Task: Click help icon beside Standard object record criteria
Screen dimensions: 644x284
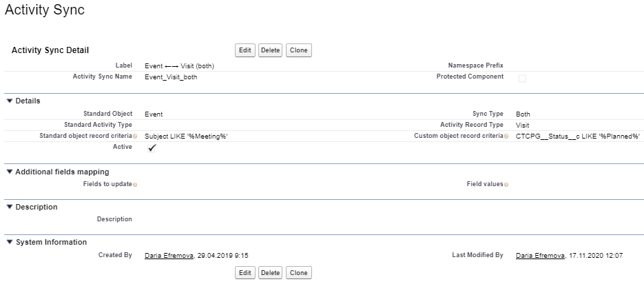Action: [x=135, y=136]
